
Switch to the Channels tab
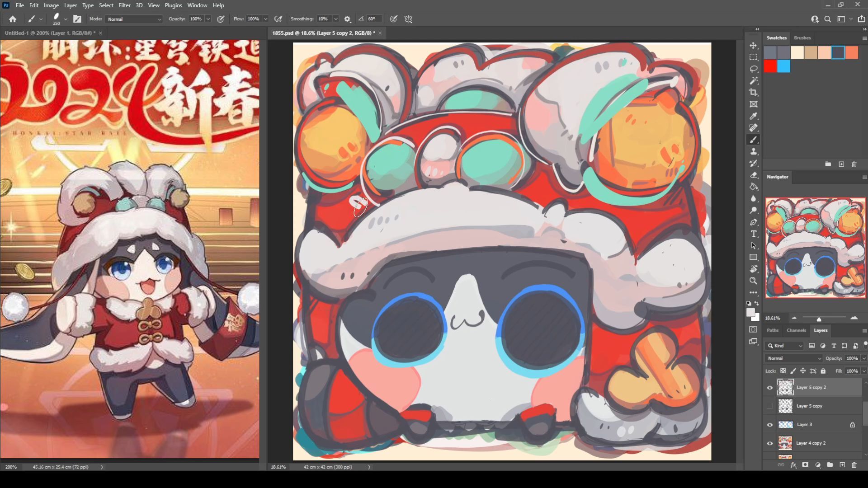796,330
